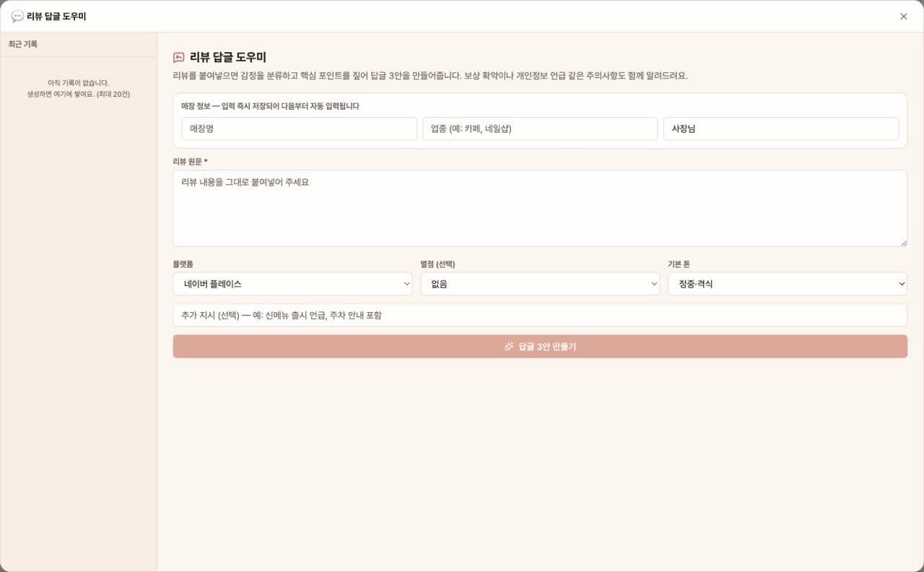Click the 플랫폼 label
Image resolution: width=924 pixels, height=572 pixels.
click(x=183, y=264)
